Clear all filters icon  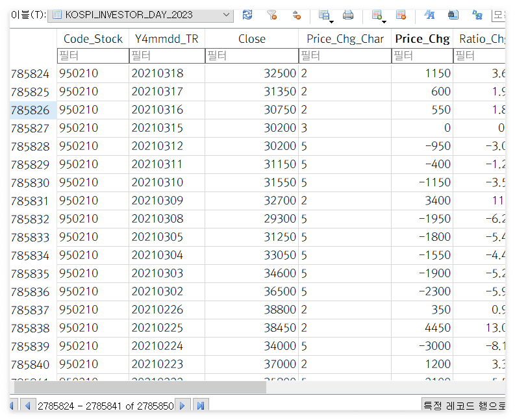click(x=272, y=15)
